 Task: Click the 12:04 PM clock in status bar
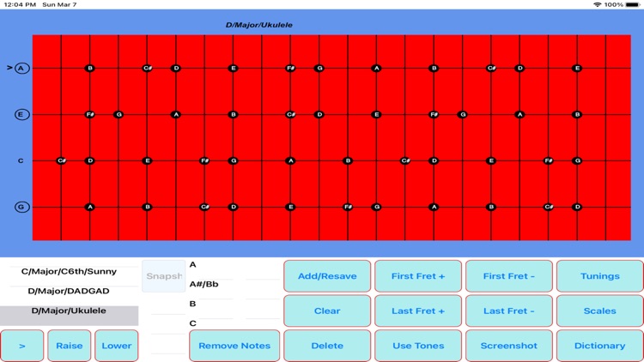[x=20, y=4]
